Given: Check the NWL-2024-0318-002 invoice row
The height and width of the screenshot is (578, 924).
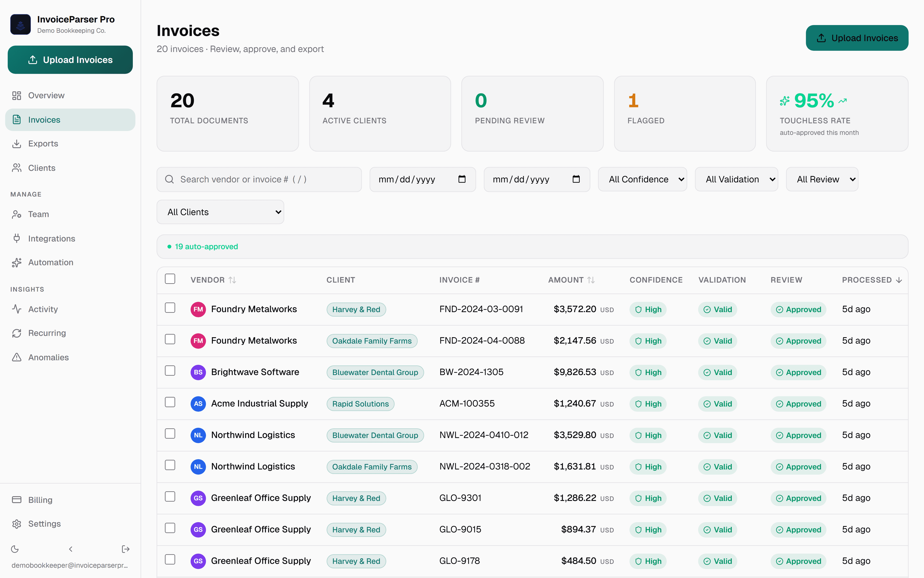Looking at the screenshot, I should pyautogui.click(x=170, y=465).
